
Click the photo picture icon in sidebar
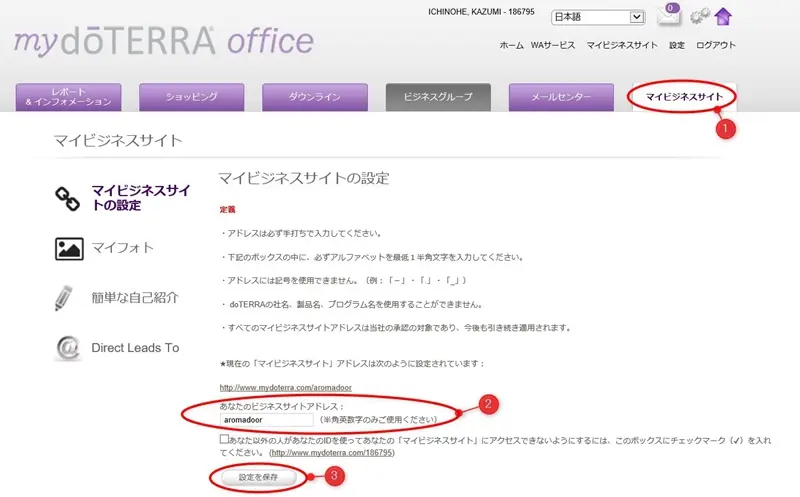pos(69,249)
